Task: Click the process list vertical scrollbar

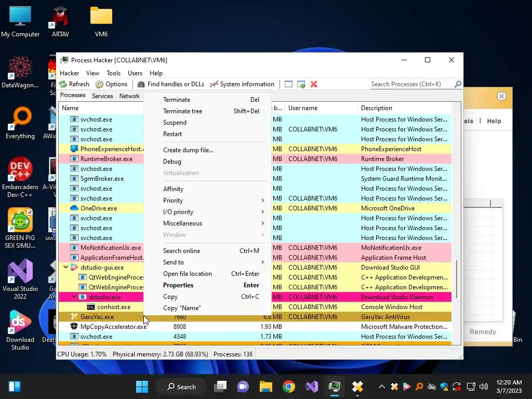Action: coord(457,279)
